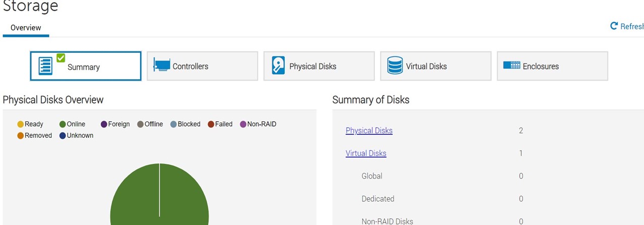Toggle the Unknown legend swatch
This screenshot has width=644, height=225.
63,136
